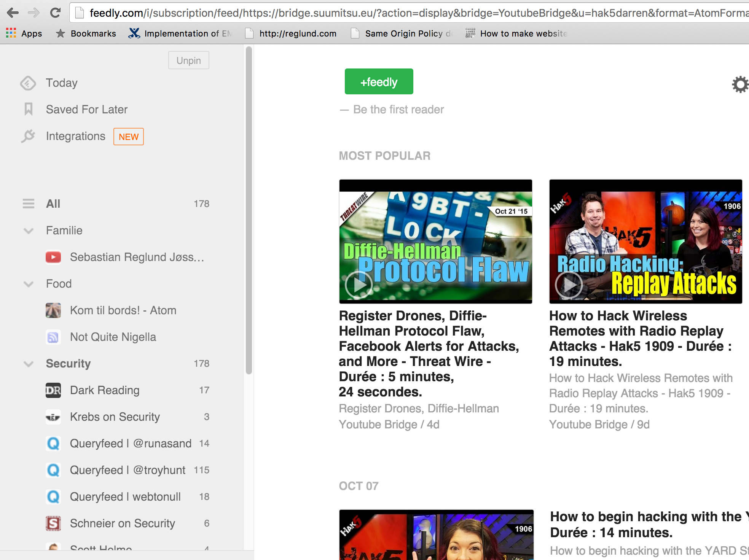
Task: Open the Familie category
Action: coord(64,231)
